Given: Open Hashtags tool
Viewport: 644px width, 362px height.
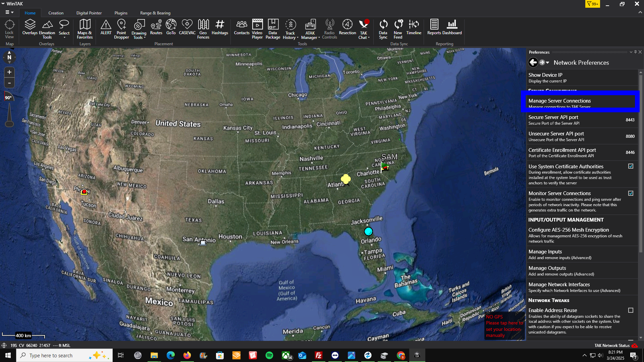Looking at the screenshot, I should point(220,27).
